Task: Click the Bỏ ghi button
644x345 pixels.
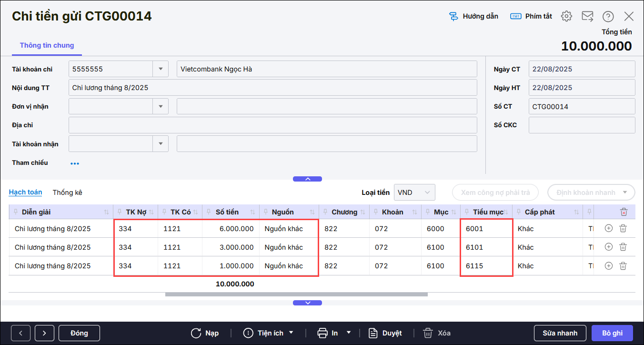Action: click(612, 333)
